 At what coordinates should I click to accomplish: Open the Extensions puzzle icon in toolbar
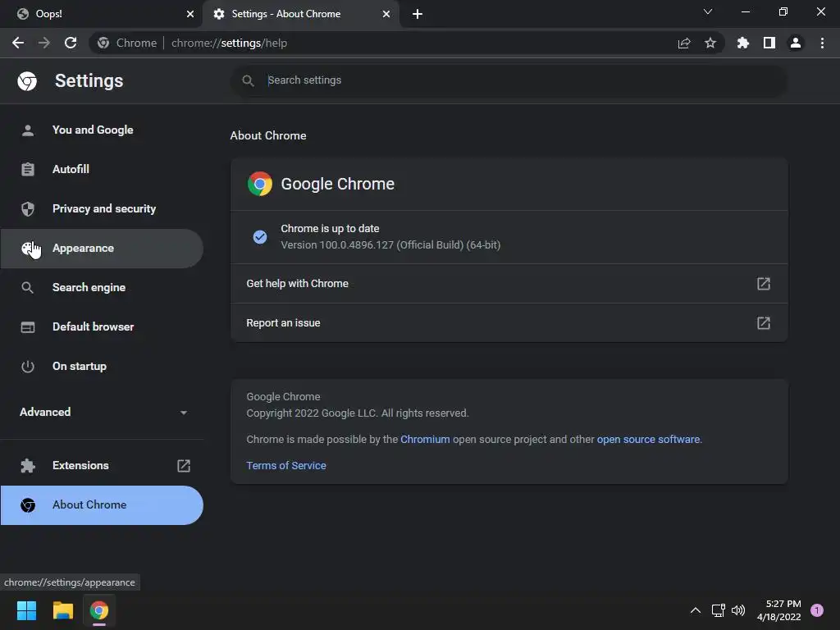[743, 43]
